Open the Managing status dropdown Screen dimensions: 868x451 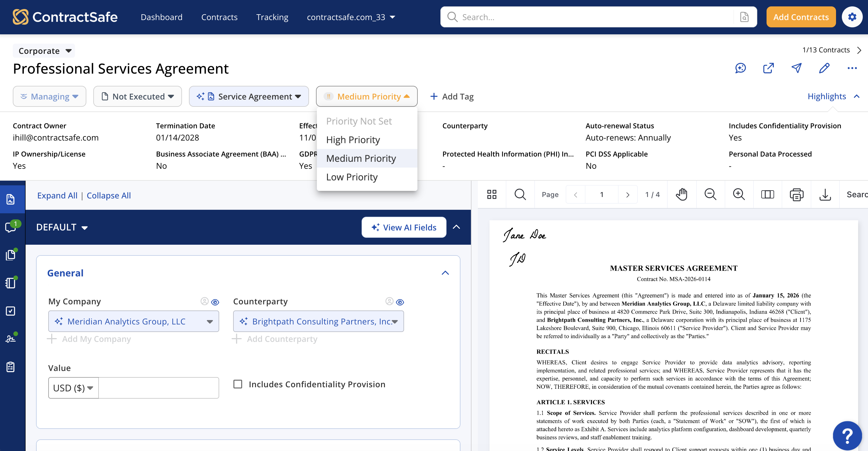click(x=49, y=97)
